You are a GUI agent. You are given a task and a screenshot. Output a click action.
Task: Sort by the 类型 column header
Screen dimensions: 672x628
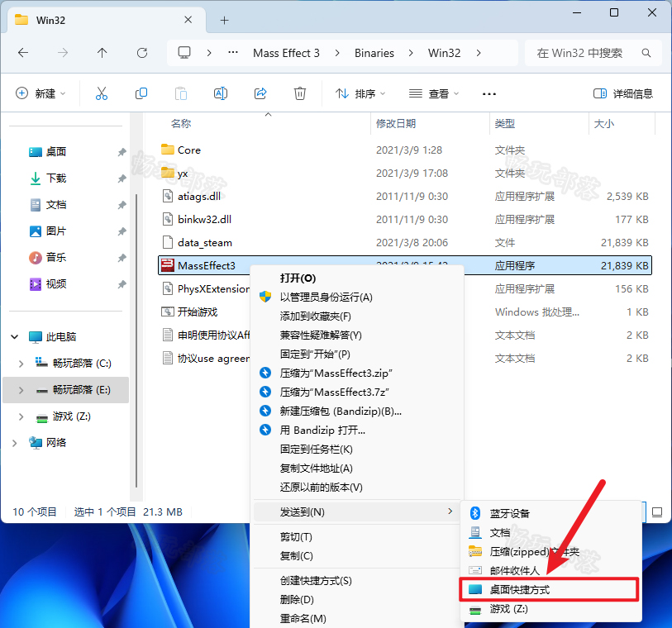point(505,124)
